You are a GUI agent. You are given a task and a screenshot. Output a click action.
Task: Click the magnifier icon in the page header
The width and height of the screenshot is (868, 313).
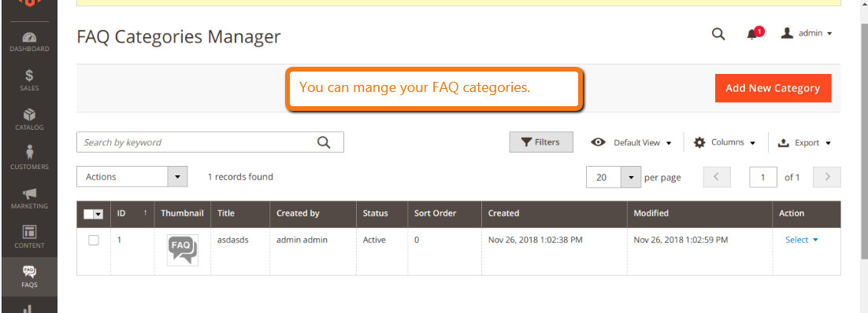718,34
